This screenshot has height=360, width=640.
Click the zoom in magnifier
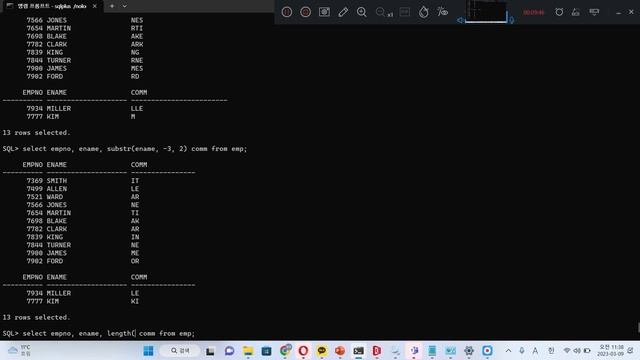(361, 12)
